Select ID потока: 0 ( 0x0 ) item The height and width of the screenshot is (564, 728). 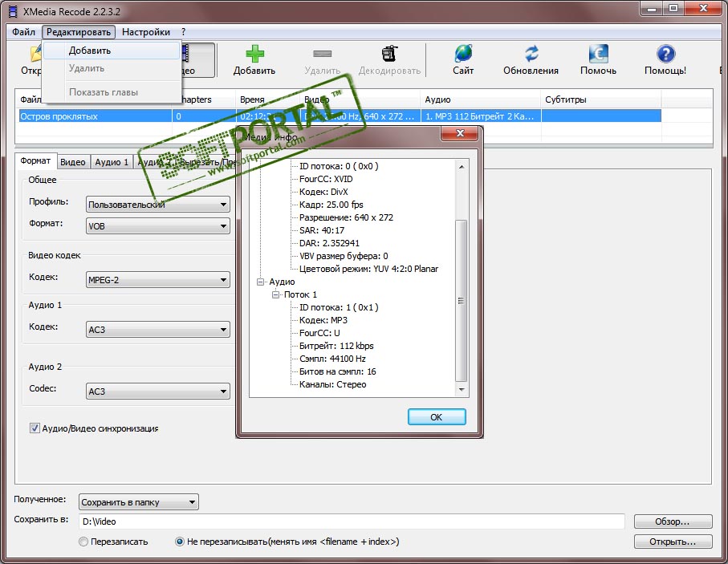point(339,166)
